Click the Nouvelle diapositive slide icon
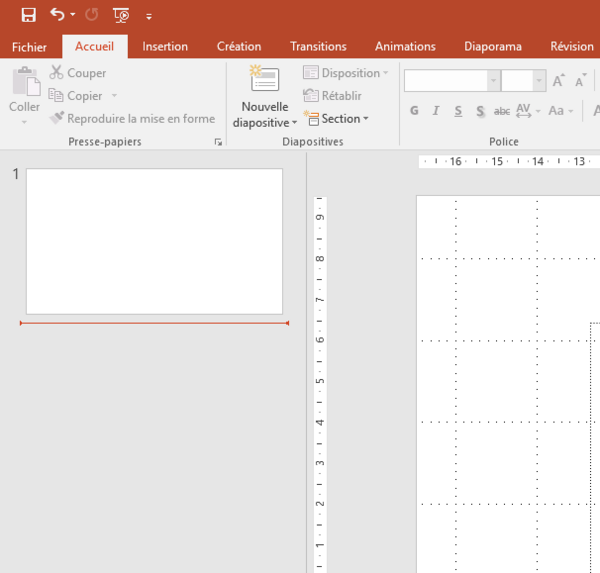 click(264, 78)
